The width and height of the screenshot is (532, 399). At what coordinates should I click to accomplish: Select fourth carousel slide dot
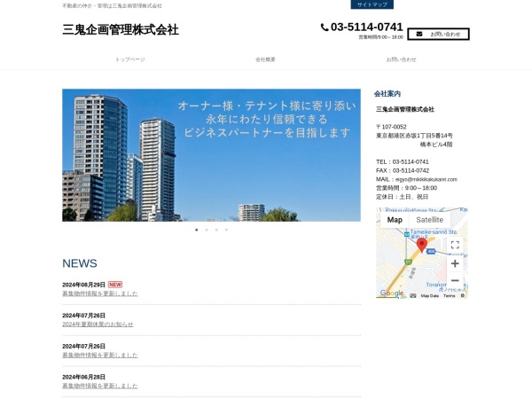click(x=226, y=230)
